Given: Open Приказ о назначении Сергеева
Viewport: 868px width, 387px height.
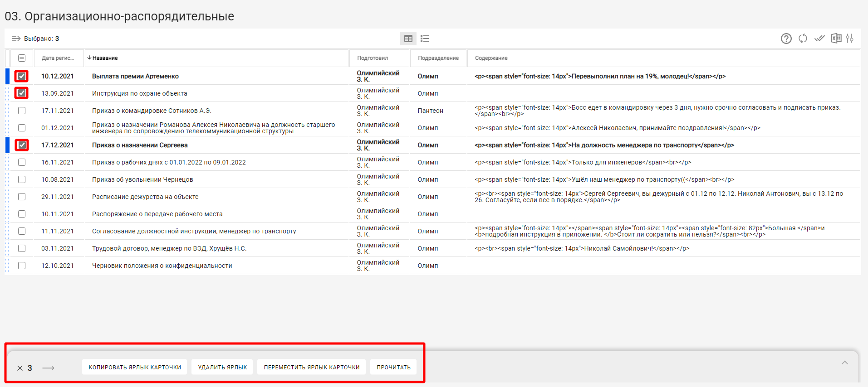Looking at the screenshot, I should pos(140,145).
